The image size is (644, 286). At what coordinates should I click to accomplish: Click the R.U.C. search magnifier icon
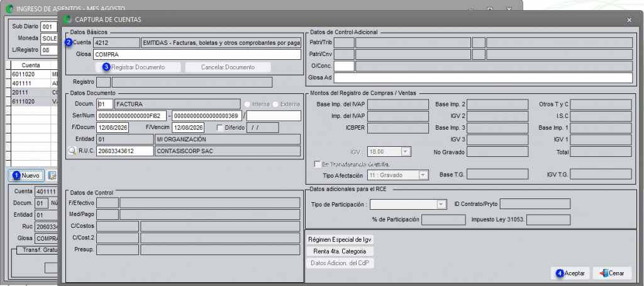pos(72,151)
